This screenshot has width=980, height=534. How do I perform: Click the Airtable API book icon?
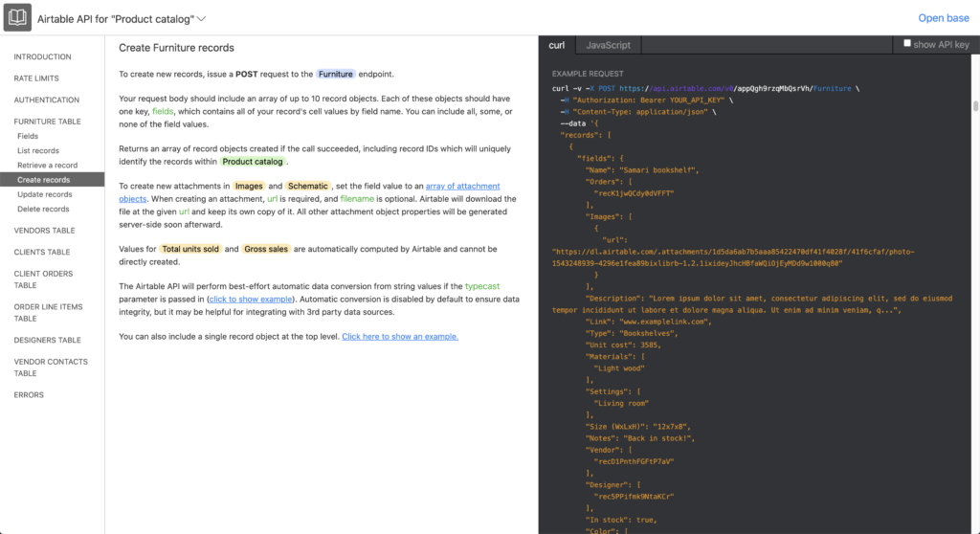point(17,17)
